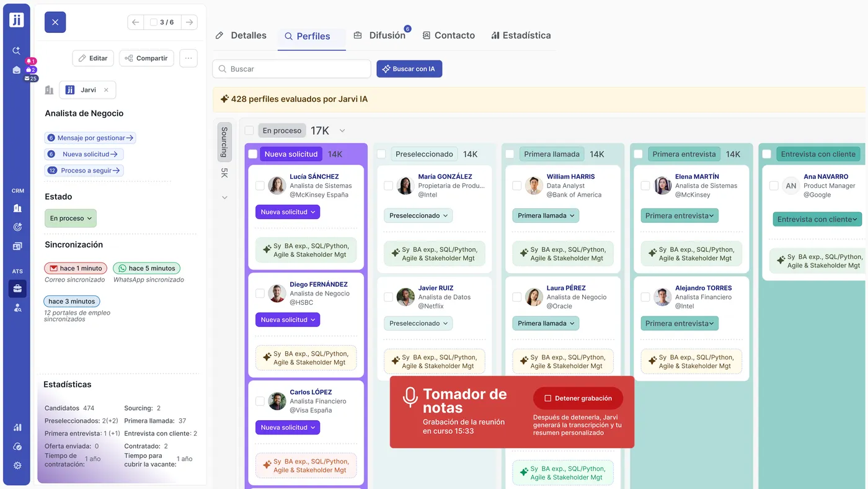Open the AI search icon in sidebar
The height and width of the screenshot is (489, 868).
click(17, 50)
